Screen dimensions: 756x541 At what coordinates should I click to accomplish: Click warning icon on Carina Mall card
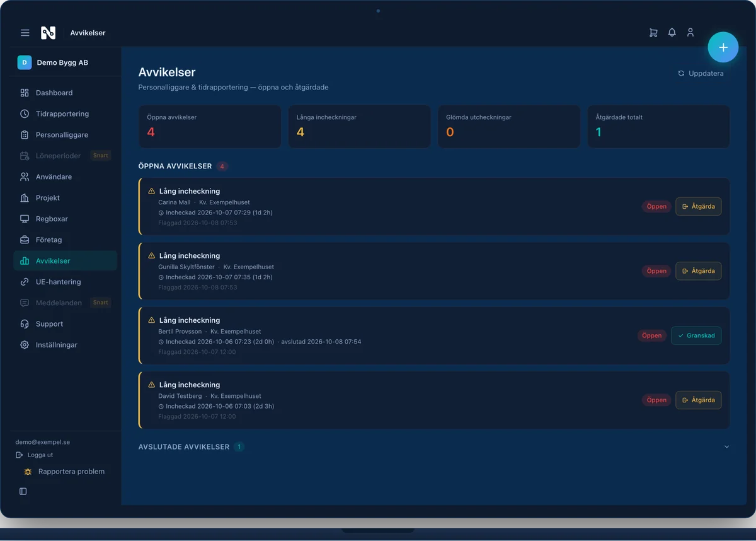(x=151, y=191)
